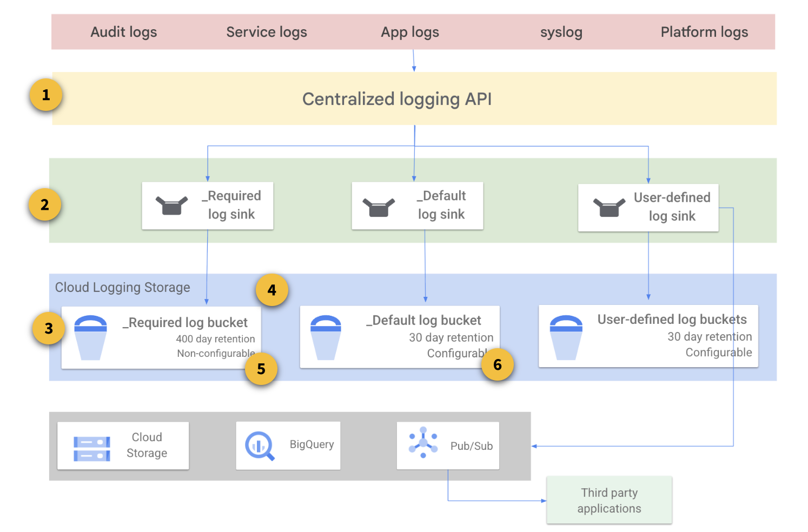Click yellow marker number 4
808x532 pixels.
coord(271,290)
